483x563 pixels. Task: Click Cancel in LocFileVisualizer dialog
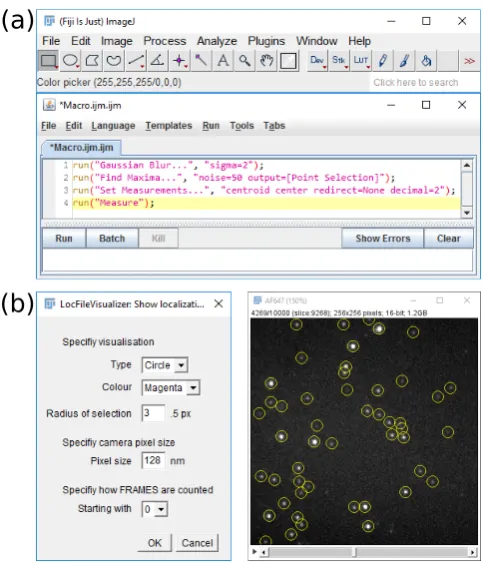pos(198,543)
